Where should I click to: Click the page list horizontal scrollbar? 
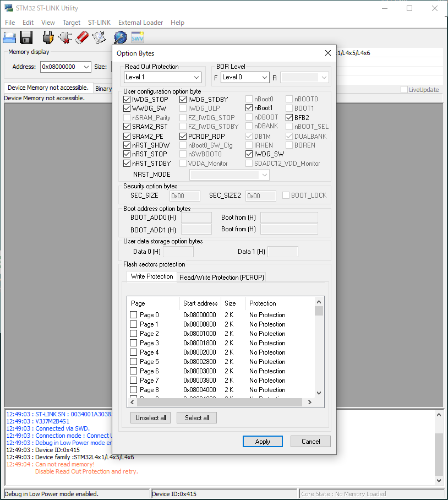220,403
